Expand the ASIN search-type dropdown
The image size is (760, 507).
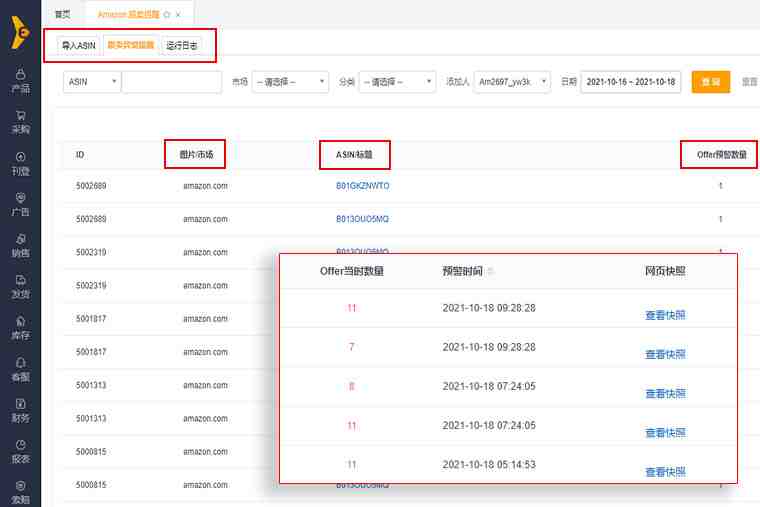tap(92, 82)
